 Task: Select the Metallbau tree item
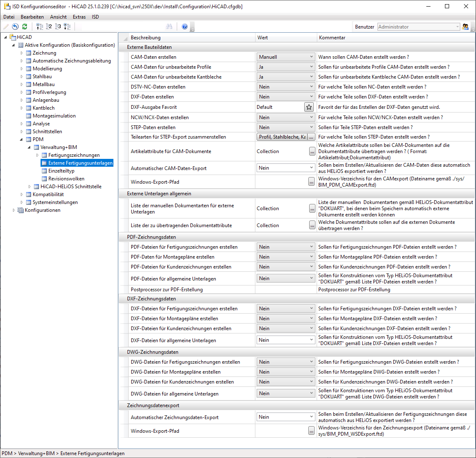pyautogui.click(x=43, y=85)
